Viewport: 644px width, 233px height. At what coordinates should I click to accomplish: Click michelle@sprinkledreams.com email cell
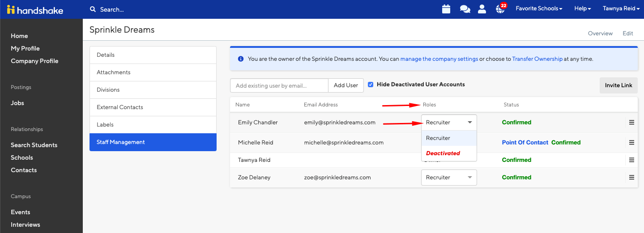tap(344, 142)
